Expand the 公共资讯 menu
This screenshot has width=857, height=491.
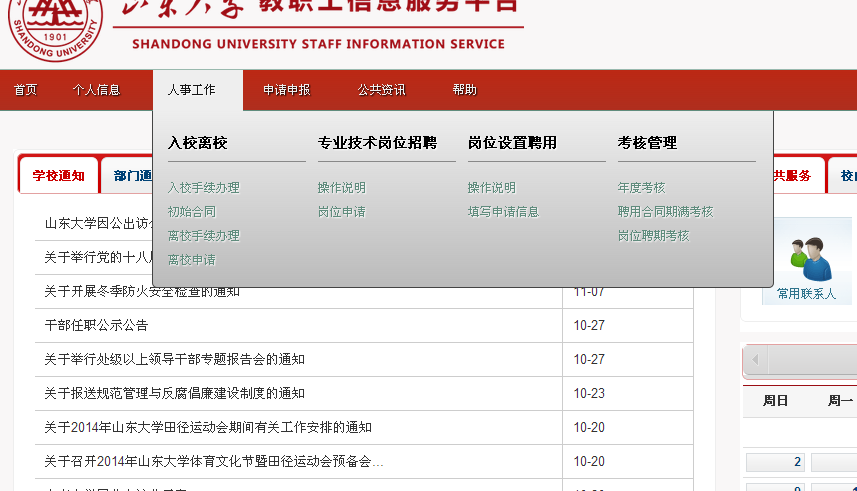(381, 90)
